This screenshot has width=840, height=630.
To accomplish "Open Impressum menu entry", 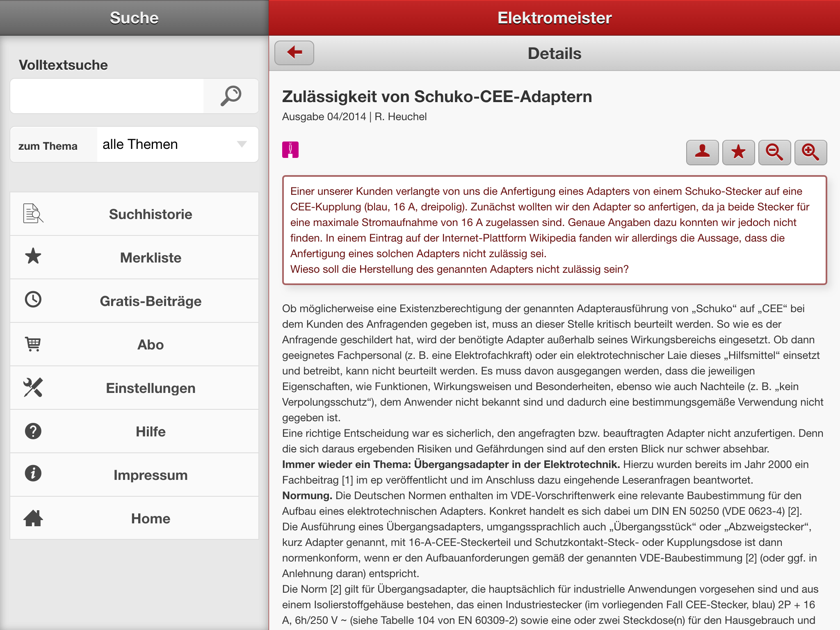I will click(135, 475).
